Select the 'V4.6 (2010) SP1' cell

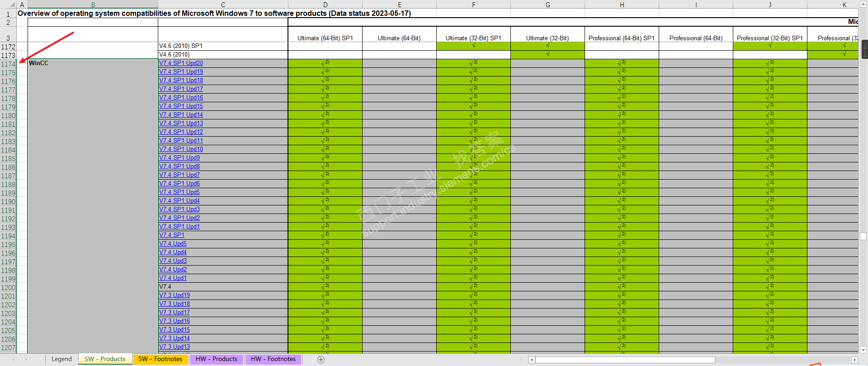(x=223, y=46)
